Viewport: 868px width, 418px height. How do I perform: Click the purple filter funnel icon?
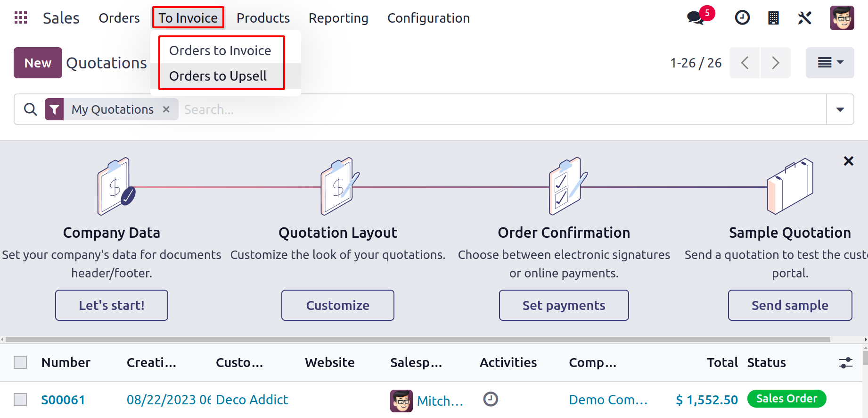[54, 109]
